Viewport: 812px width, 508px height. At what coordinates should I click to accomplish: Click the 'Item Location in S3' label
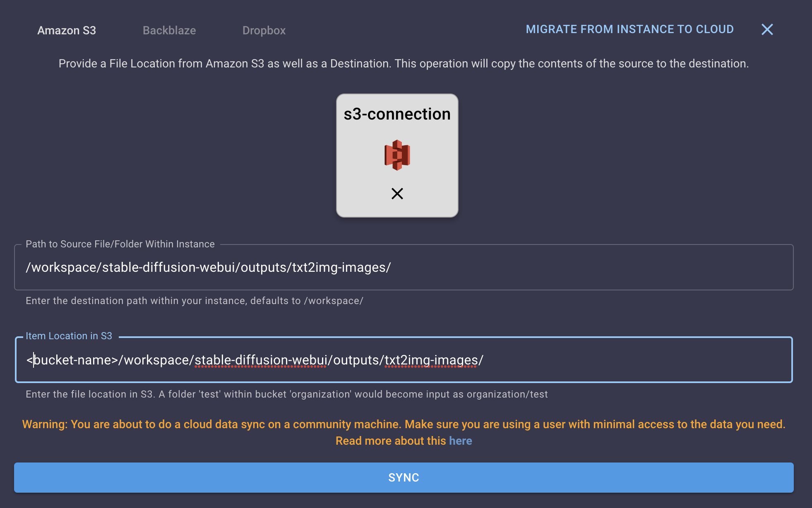coord(69,336)
